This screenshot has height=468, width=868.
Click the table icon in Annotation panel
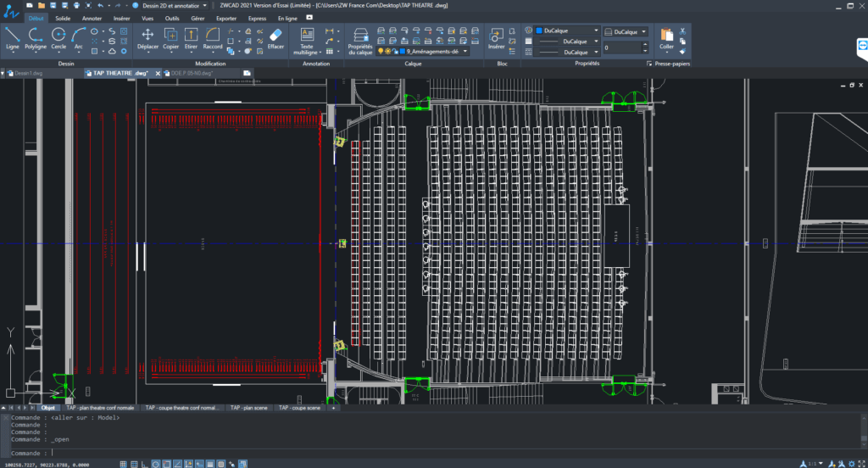click(330, 52)
